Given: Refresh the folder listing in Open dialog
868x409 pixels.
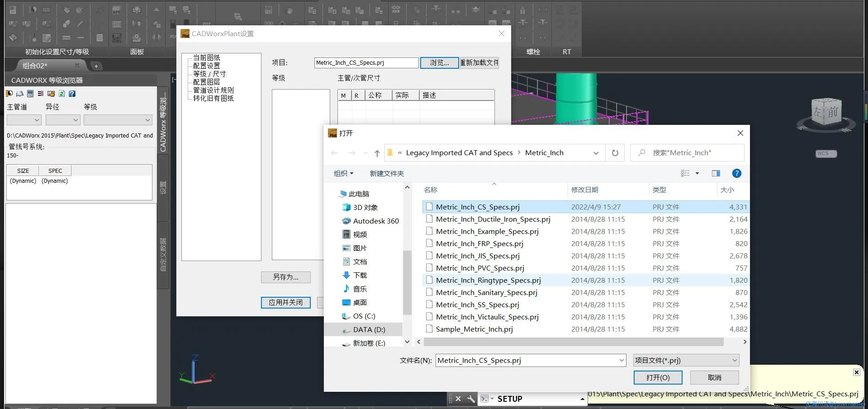Looking at the screenshot, I should [615, 153].
